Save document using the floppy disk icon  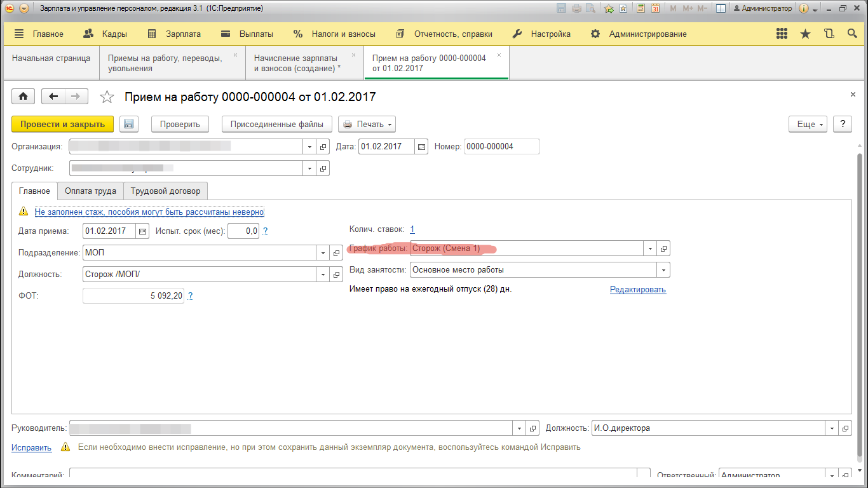129,124
